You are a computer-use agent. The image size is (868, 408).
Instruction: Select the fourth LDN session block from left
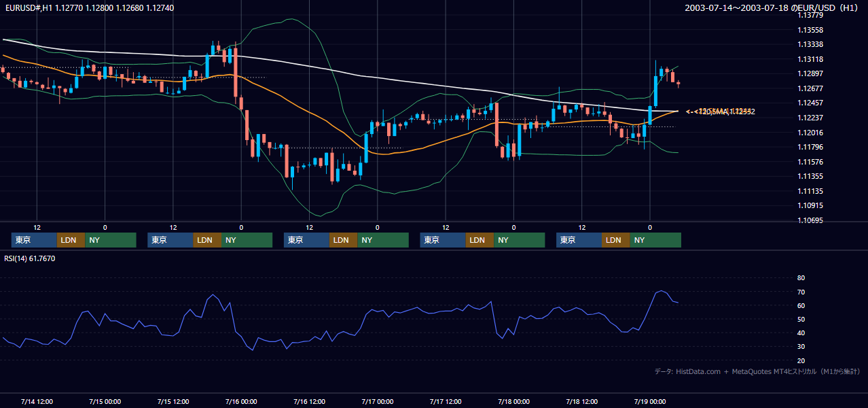pos(480,240)
